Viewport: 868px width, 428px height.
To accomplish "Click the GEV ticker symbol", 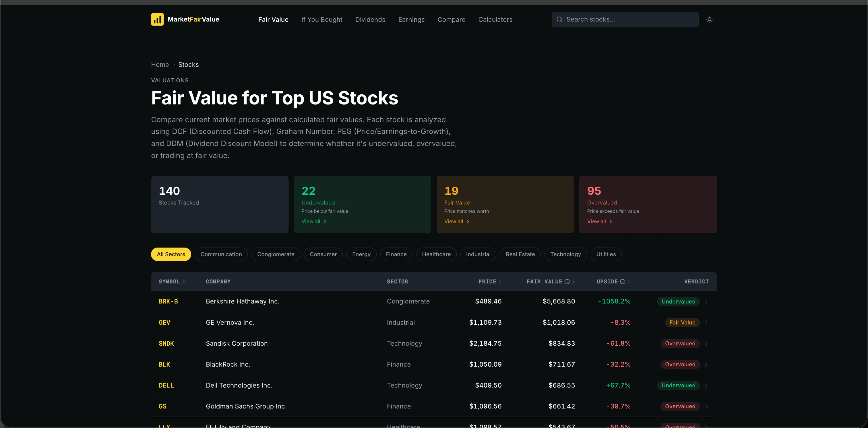I will click(x=164, y=323).
